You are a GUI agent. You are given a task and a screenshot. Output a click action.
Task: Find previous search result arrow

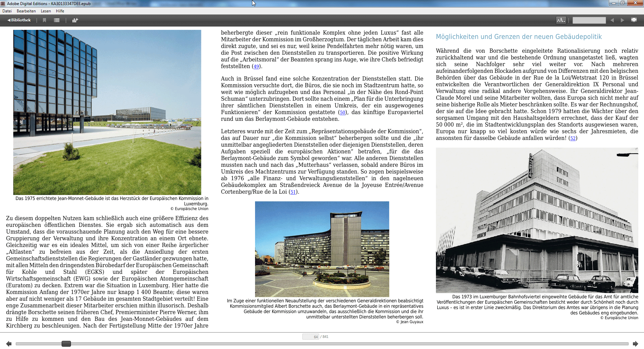(612, 20)
